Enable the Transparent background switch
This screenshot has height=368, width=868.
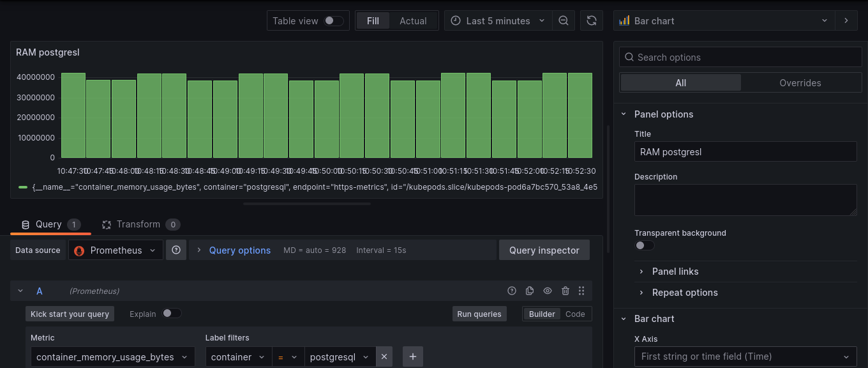tap(645, 245)
